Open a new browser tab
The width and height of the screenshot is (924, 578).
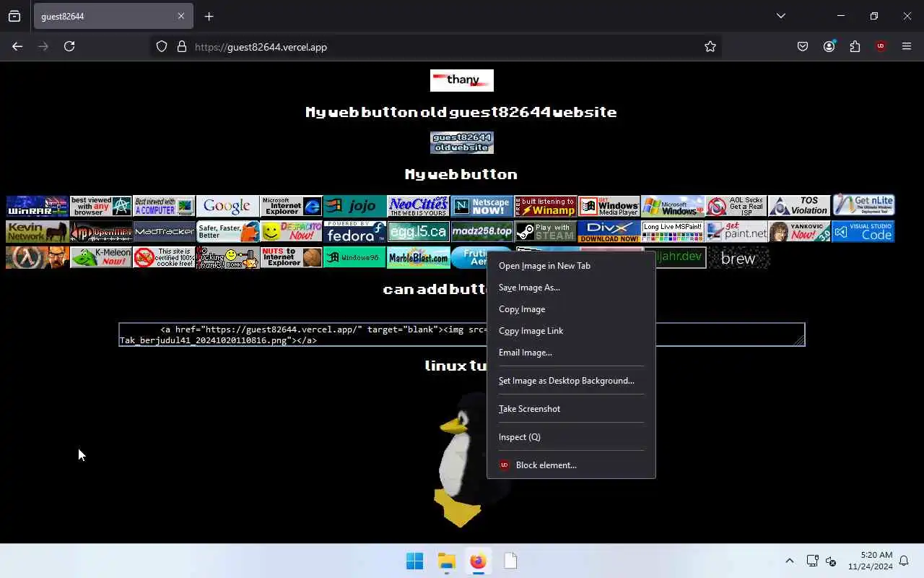pyautogui.click(x=209, y=16)
